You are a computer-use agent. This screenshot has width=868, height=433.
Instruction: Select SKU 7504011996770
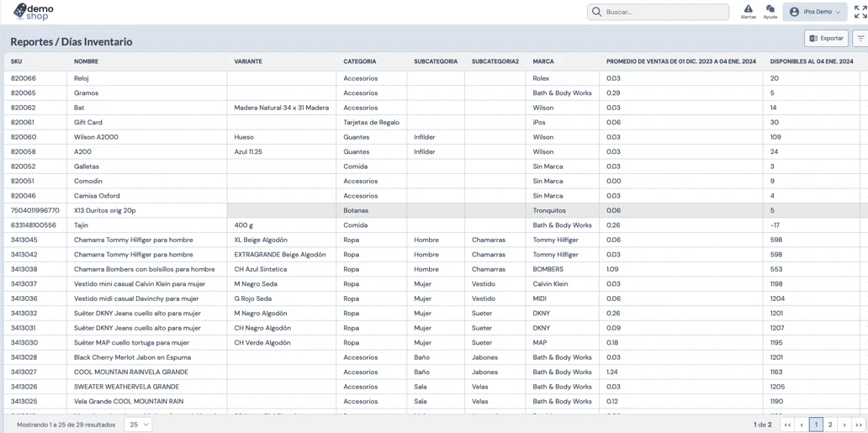[x=34, y=210]
